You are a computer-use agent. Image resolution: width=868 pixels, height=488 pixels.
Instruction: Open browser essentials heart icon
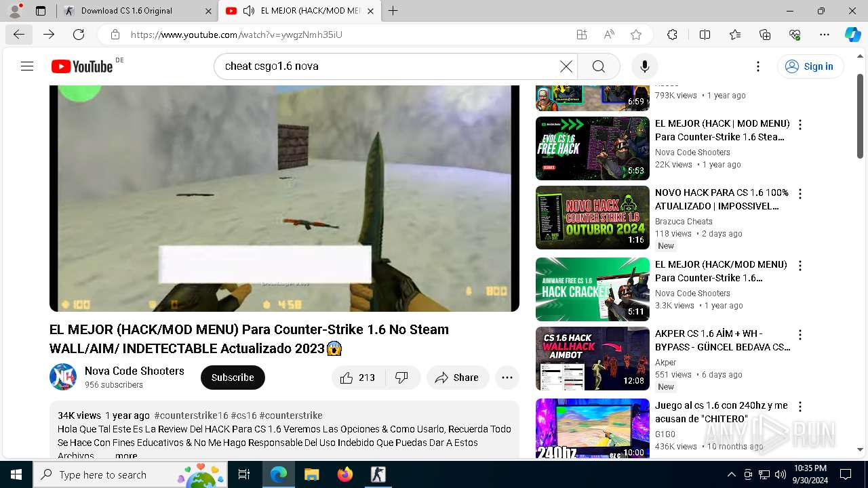[x=795, y=35]
